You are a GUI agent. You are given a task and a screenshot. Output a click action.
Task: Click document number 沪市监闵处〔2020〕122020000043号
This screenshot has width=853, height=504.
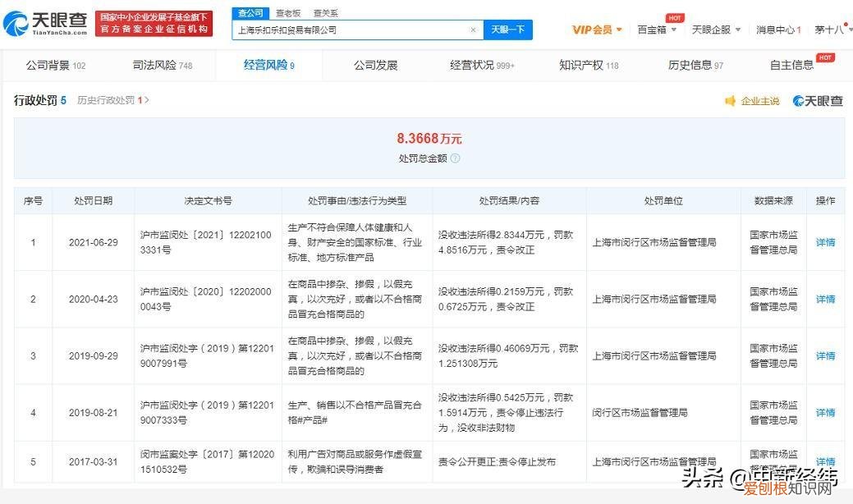point(205,299)
